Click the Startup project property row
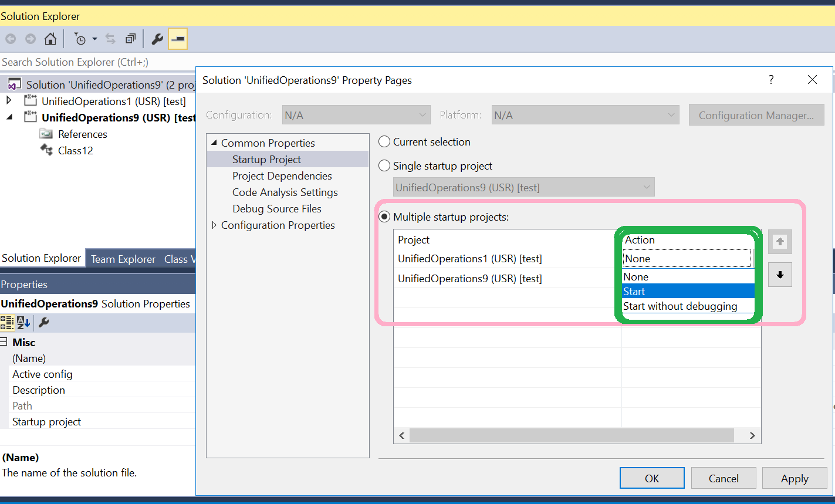 97,421
